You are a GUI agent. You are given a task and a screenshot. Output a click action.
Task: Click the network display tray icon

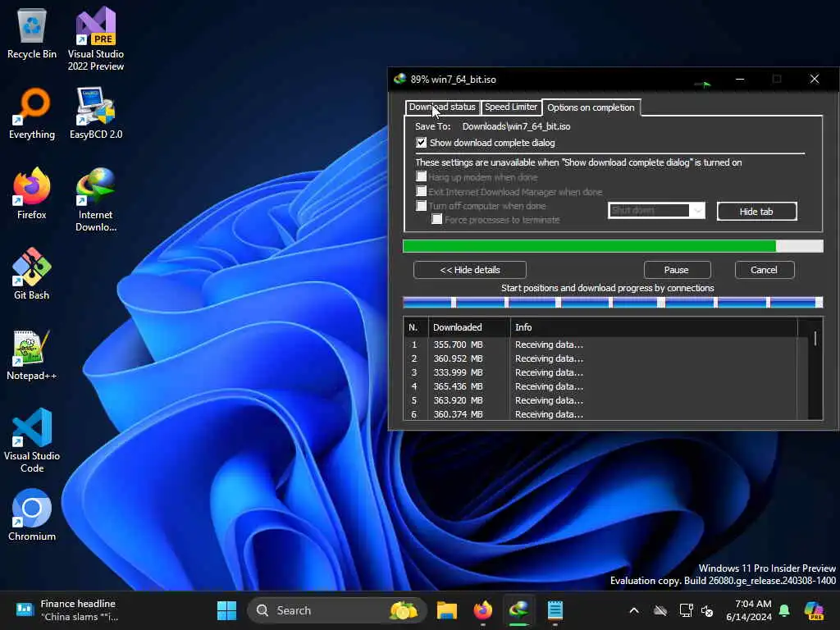pyautogui.click(x=687, y=610)
